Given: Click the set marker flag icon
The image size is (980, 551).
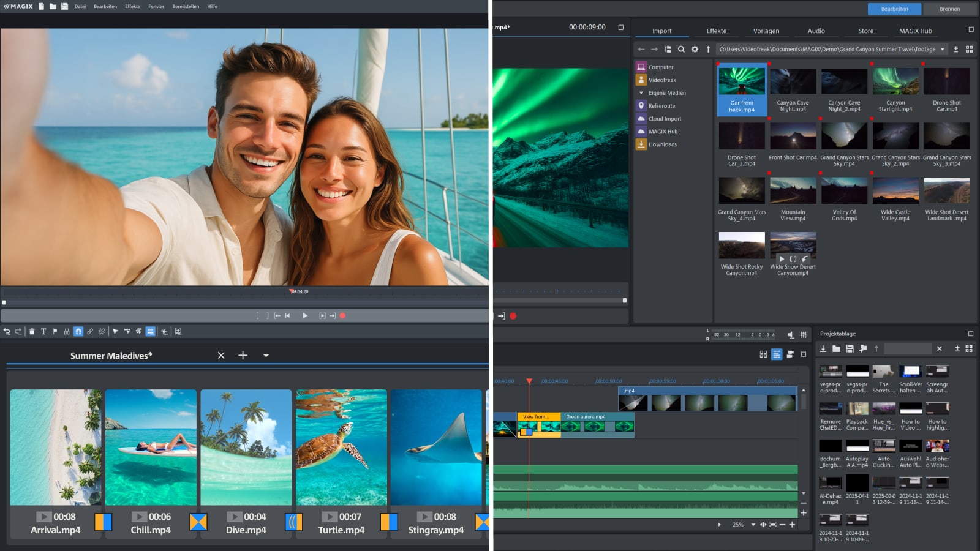Looking at the screenshot, I should [x=55, y=332].
